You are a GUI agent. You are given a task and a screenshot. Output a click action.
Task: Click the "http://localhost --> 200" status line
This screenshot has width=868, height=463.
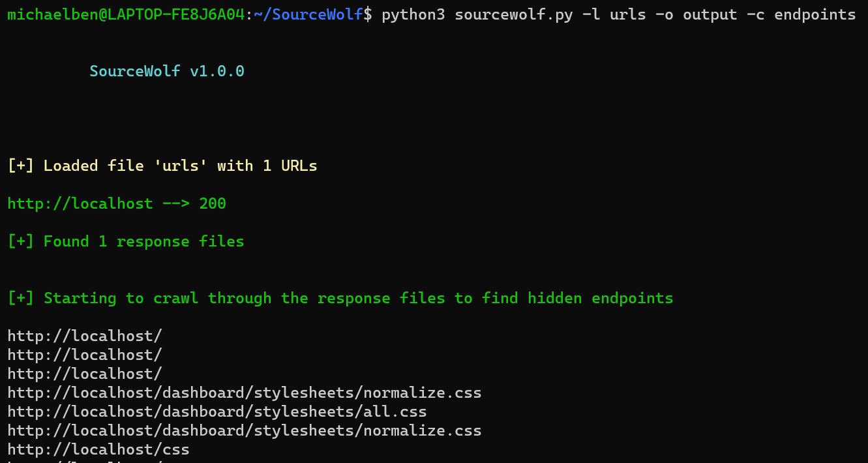117,203
